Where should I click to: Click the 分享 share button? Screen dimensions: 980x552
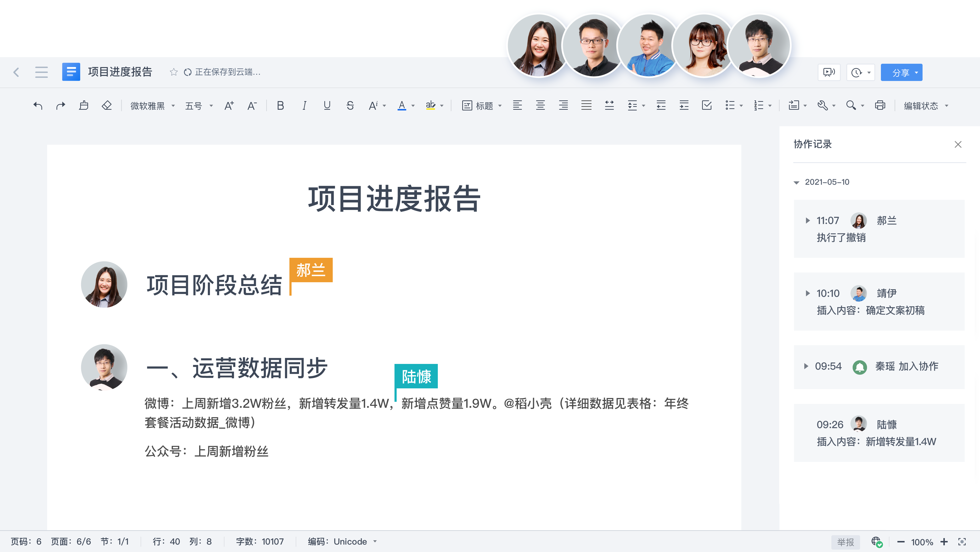[x=901, y=72]
